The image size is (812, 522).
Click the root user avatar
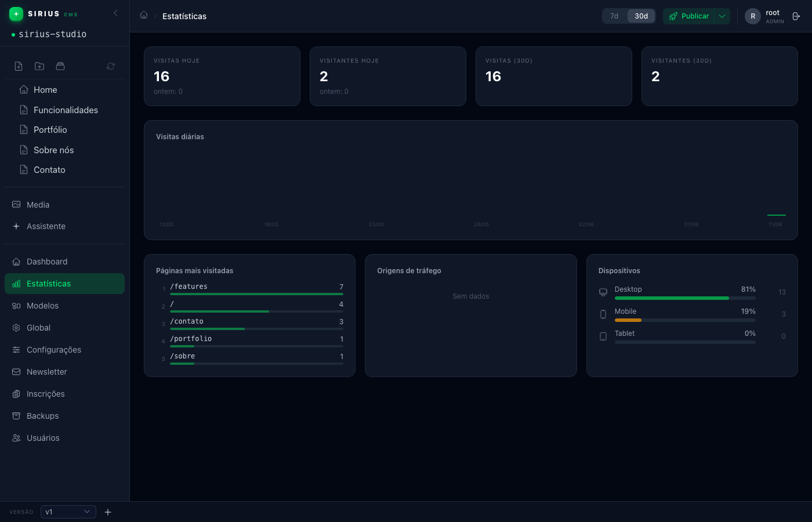[x=753, y=16]
